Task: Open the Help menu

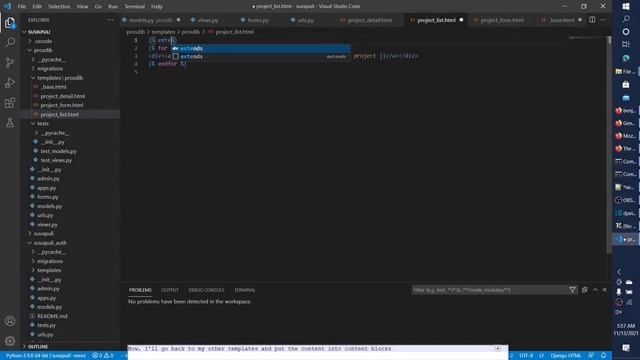Action: tap(157, 7)
